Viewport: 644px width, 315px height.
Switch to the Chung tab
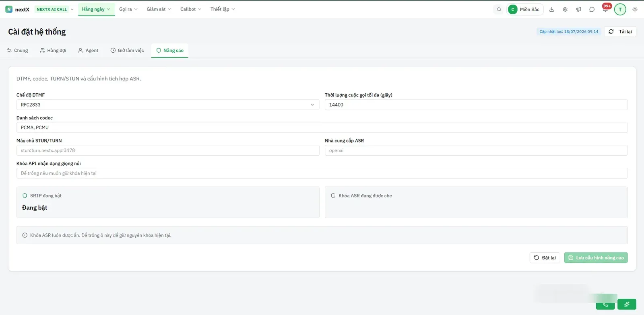[18, 50]
